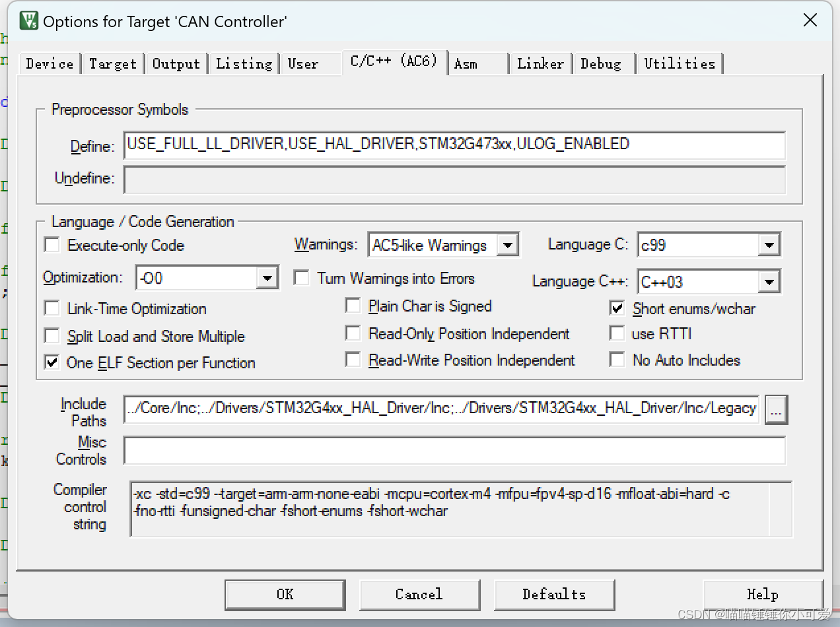Expand the Language C++ dropdown
840x627 pixels.
(768, 282)
